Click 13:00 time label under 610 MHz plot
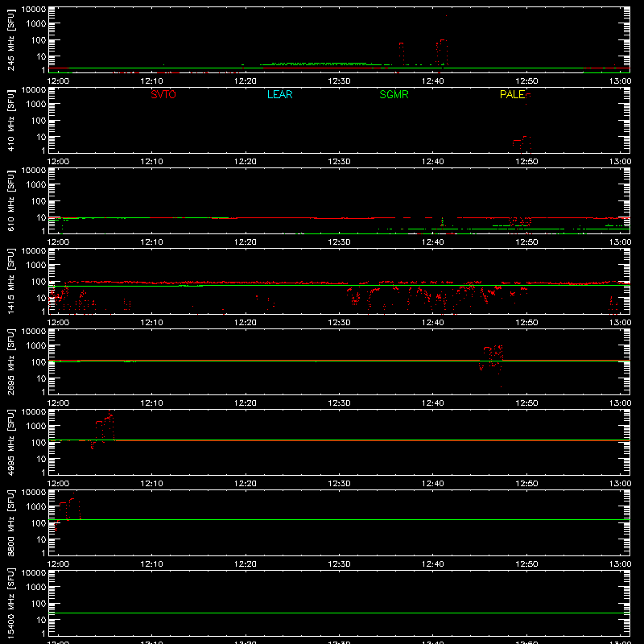Viewport: 644px width, 644px height. (620, 242)
